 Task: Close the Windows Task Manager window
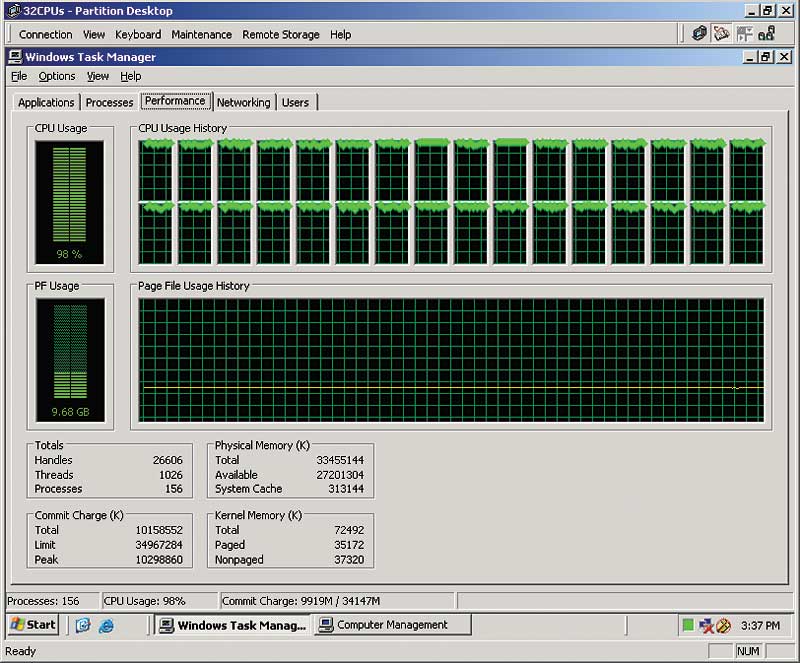pos(784,57)
